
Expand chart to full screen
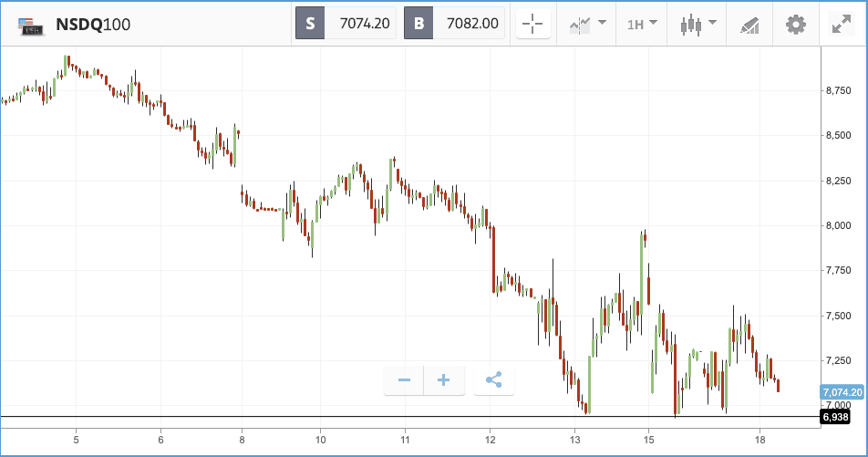coord(842,25)
